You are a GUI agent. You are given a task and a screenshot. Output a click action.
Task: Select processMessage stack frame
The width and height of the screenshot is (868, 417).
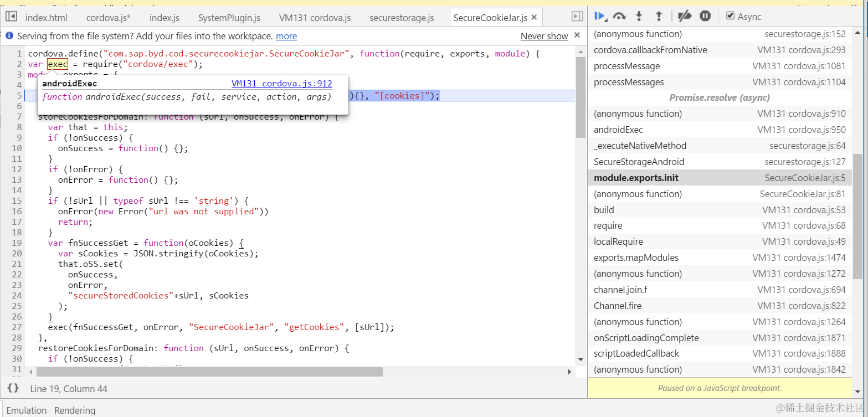click(x=720, y=66)
